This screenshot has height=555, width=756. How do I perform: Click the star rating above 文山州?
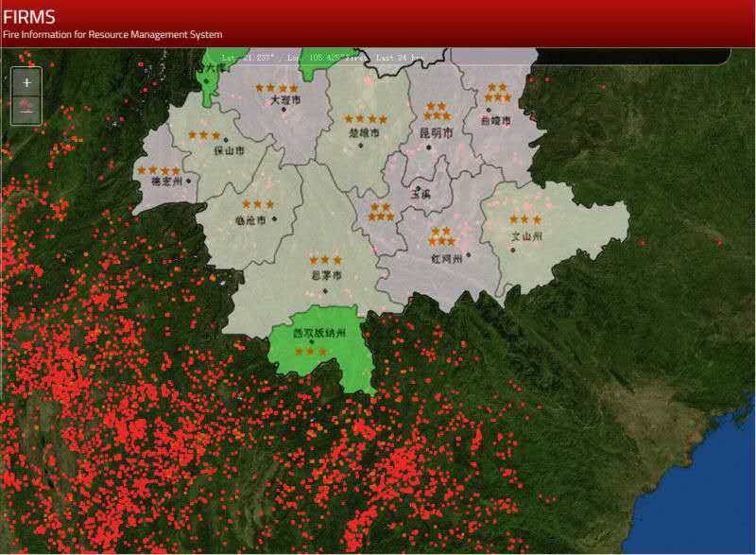click(525, 219)
